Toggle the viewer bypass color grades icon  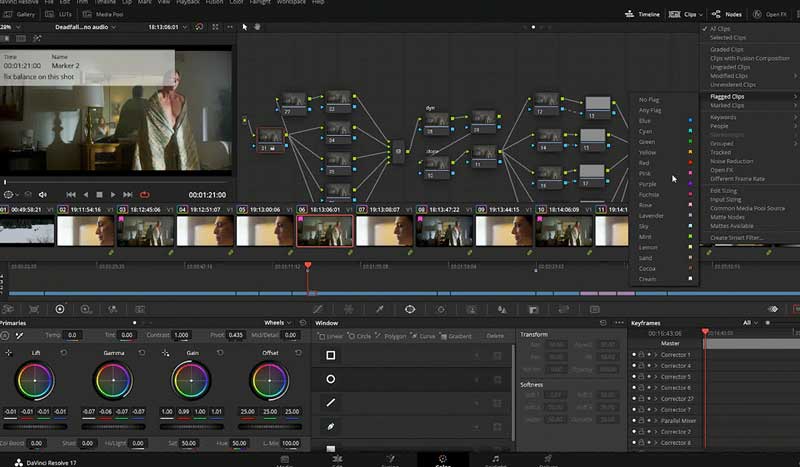point(199,27)
